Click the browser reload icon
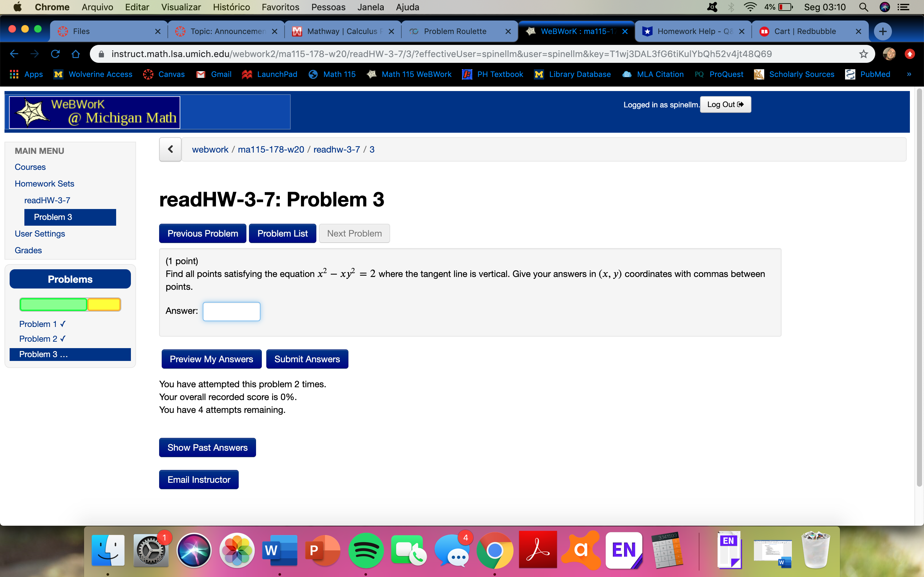This screenshot has height=577, width=924. (55, 54)
